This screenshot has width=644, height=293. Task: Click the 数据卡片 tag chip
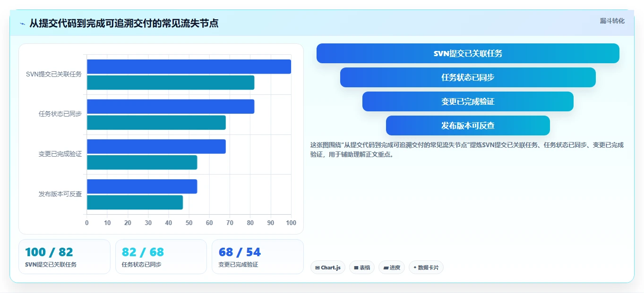tap(426, 268)
